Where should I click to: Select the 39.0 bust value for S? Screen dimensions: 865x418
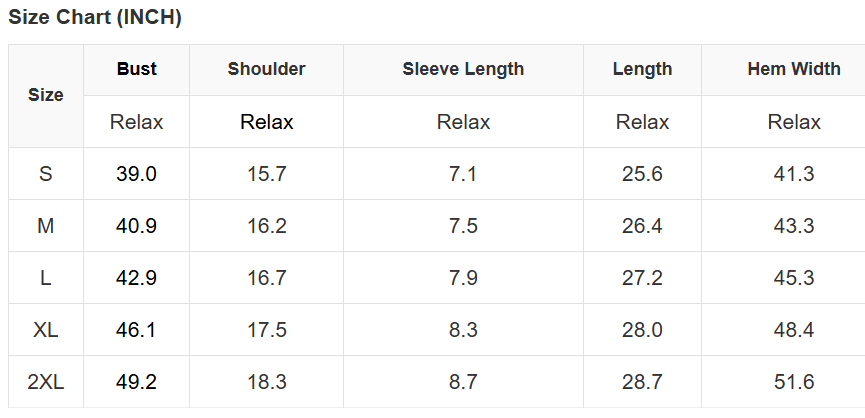pos(137,174)
